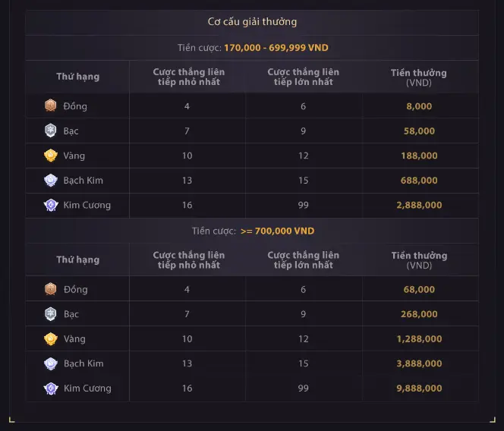The width and height of the screenshot is (504, 431).
Task: Click the Bạch Kim platinum icon in first table
Action: point(50,181)
